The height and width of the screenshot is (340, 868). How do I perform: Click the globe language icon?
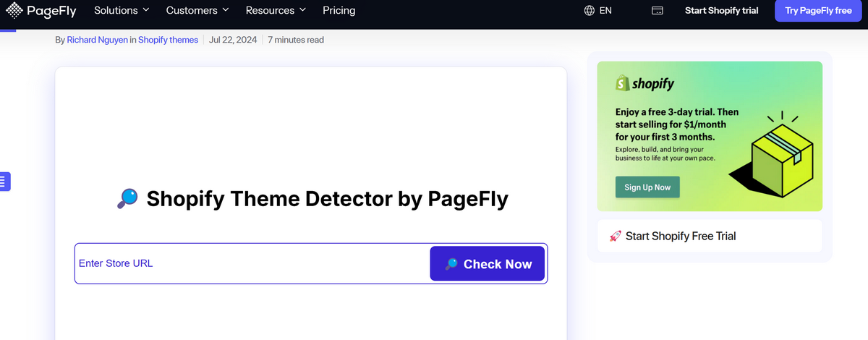point(590,11)
